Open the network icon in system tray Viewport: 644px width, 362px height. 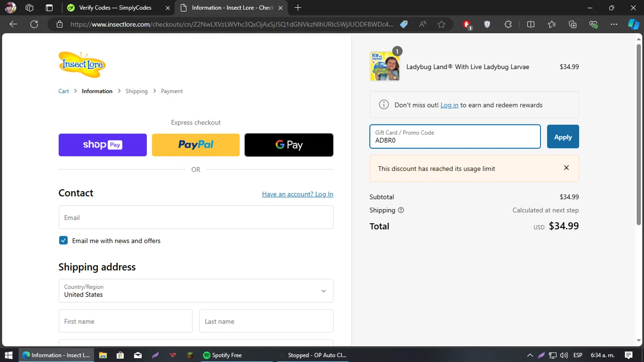click(x=553, y=355)
